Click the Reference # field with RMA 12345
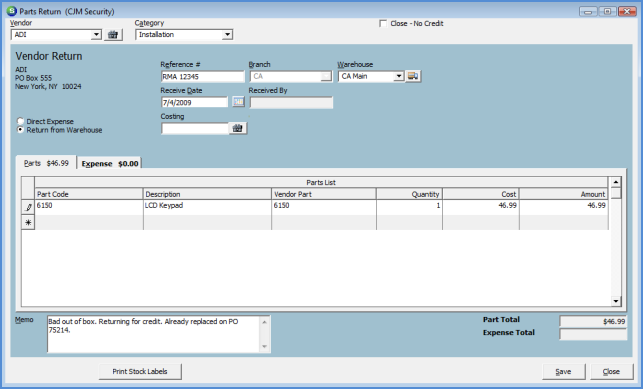This screenshot has width=643, height=389. pyautogui.click(x=203, y=76)
